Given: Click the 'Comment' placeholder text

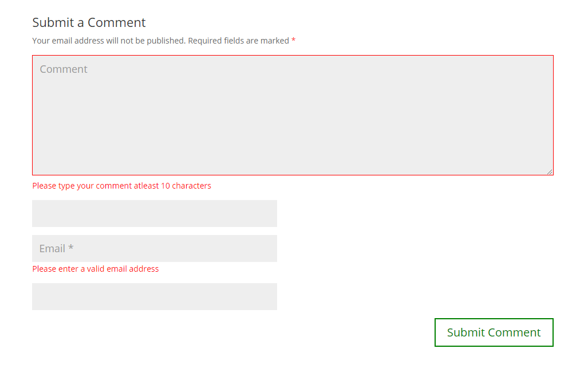Looking at the screenshot, I should click(x=64, y=69).
